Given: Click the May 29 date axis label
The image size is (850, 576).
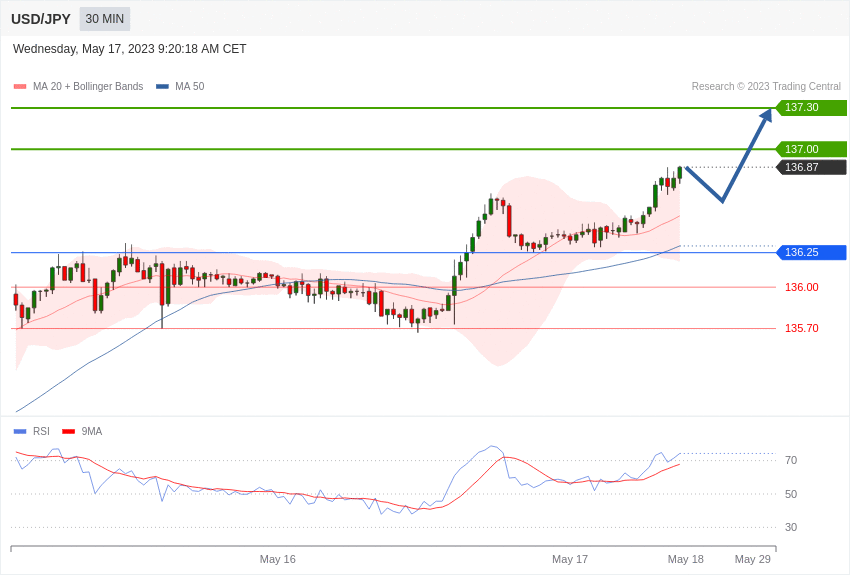Looking at the screenshot, I should (752, 559).
